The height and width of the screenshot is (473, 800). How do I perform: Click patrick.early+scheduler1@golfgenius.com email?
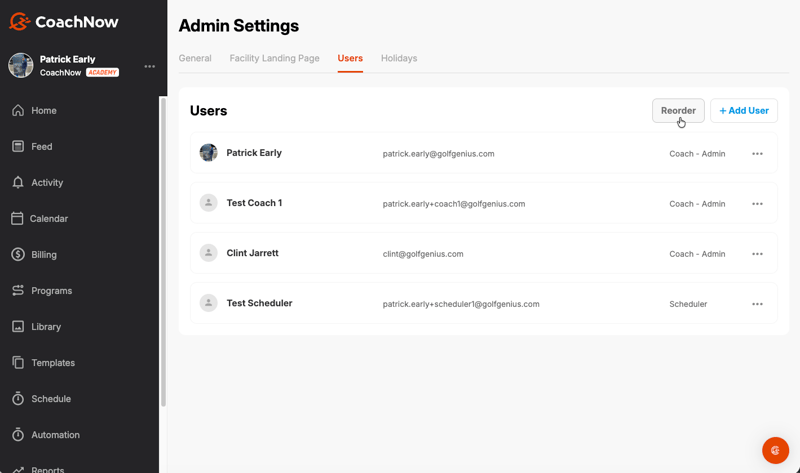[461, 304]
